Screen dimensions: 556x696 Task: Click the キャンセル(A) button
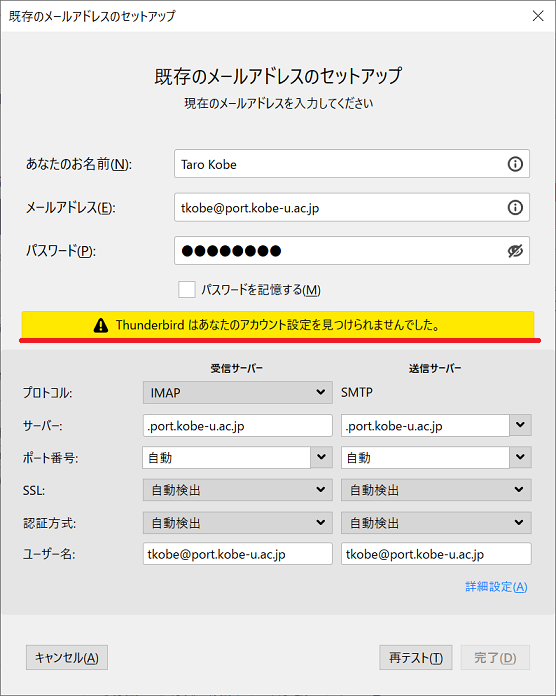coord(67,657)
